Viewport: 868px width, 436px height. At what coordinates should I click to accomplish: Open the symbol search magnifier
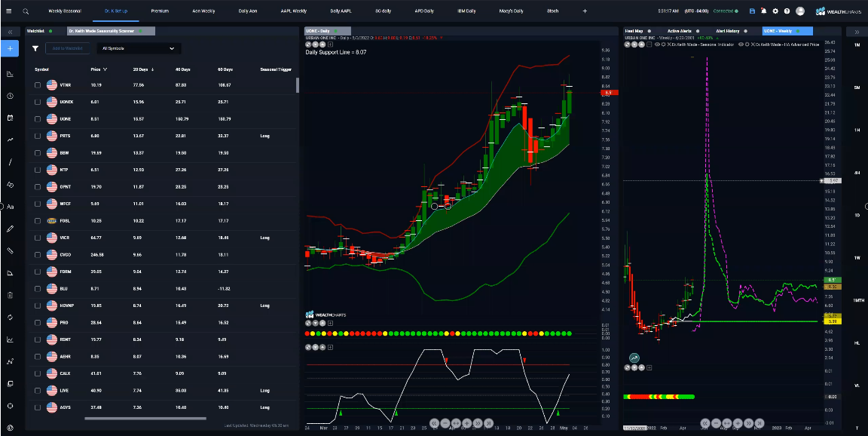[x=26, y=11]
